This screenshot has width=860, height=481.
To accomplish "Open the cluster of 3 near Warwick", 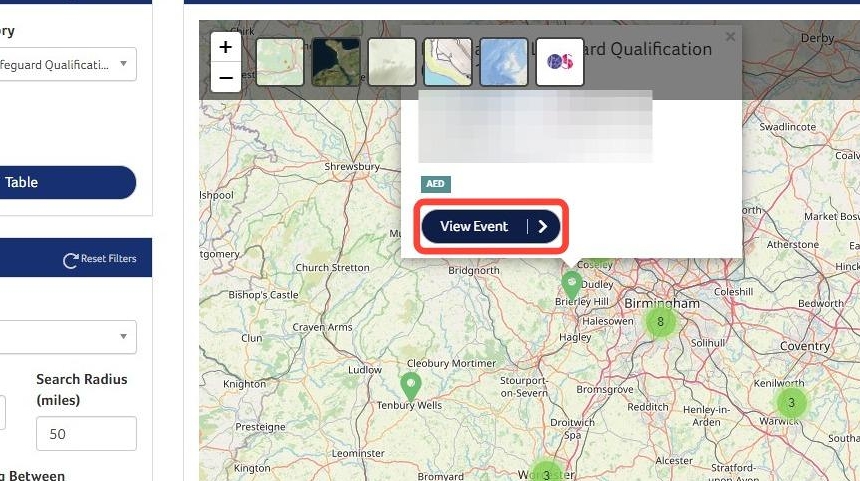I will click(x=791, y=403).
